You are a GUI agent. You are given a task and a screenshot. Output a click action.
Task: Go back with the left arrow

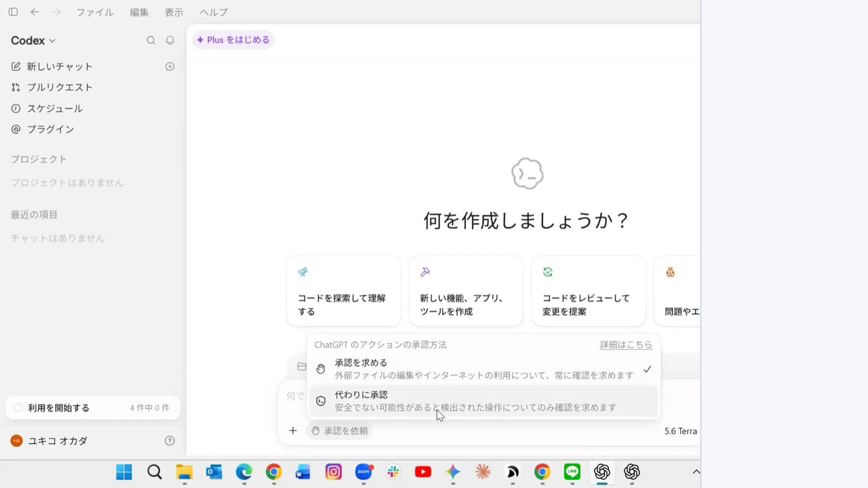pyautogui.click(x=35, y=12)
